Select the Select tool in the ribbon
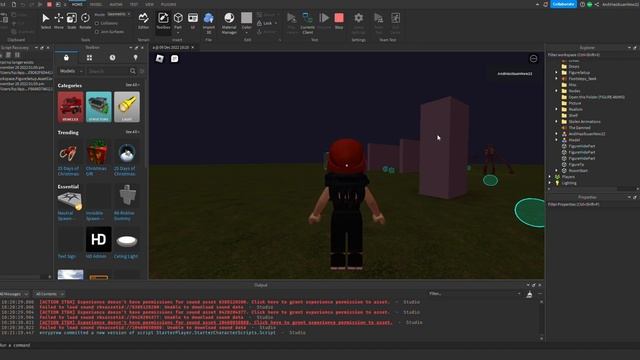The width and height of the screenshot is (640, 360). 46,21
